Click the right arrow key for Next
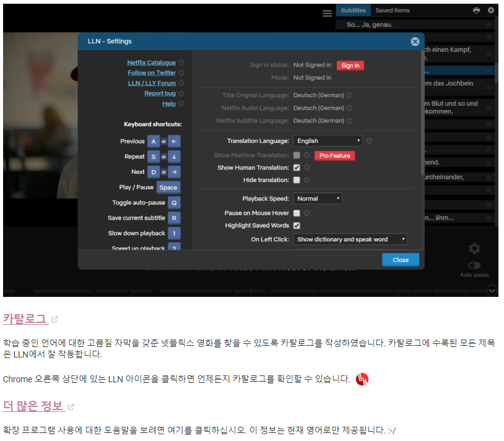Image resolution: width=504 pixels, height=441 pixels. click(174, 172)
